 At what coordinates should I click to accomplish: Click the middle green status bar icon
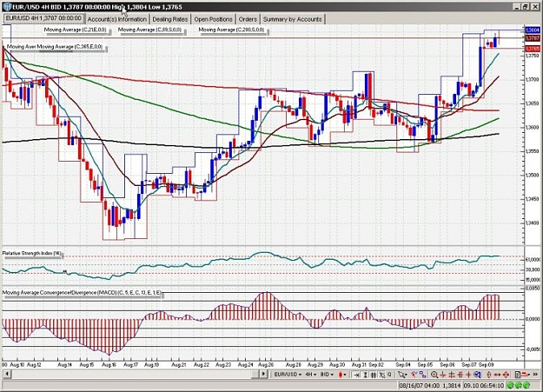pos(518,385)
